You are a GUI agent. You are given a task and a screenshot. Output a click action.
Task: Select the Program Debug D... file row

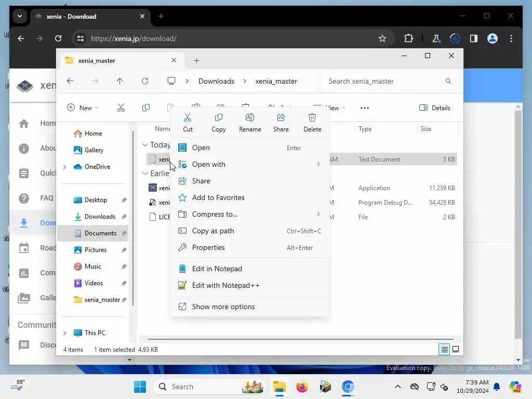click(x=394, y=203)
